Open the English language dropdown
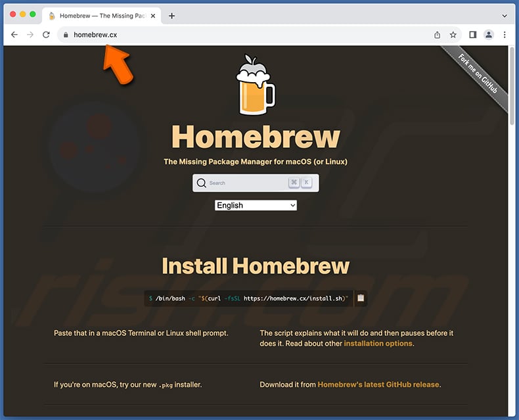Image resolution: width=519 pixels, height=420 pixels. 256,205
